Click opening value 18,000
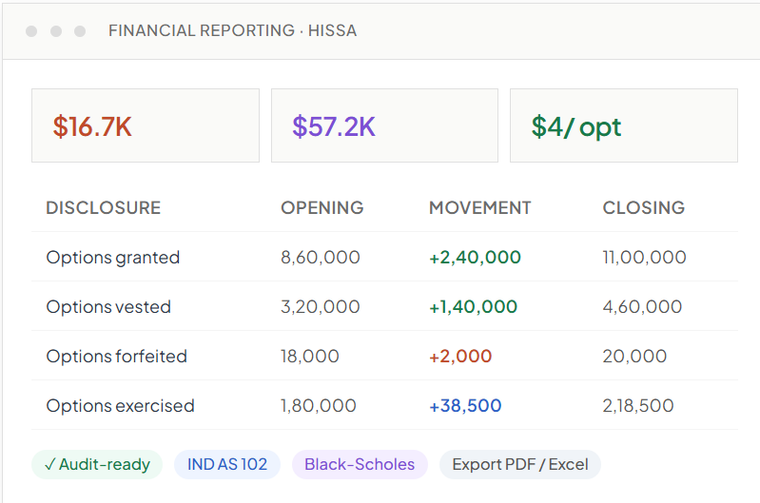 tap(310, 356)
